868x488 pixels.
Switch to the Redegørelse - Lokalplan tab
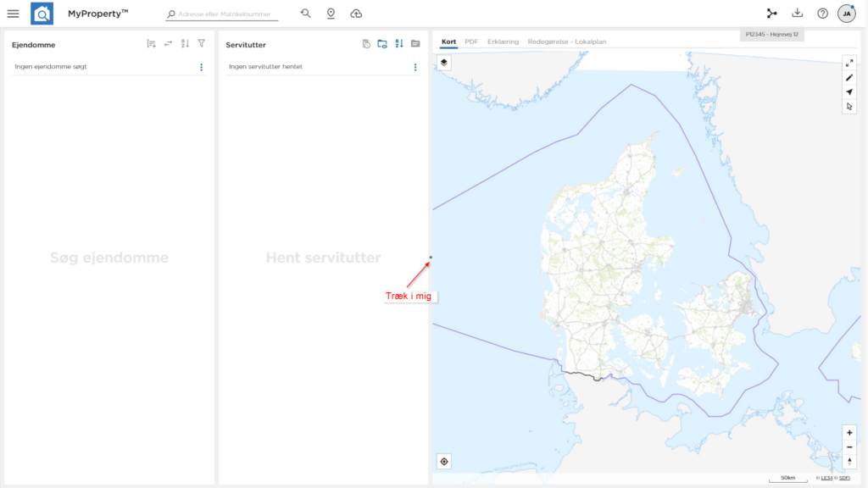[x=566, y=42]
